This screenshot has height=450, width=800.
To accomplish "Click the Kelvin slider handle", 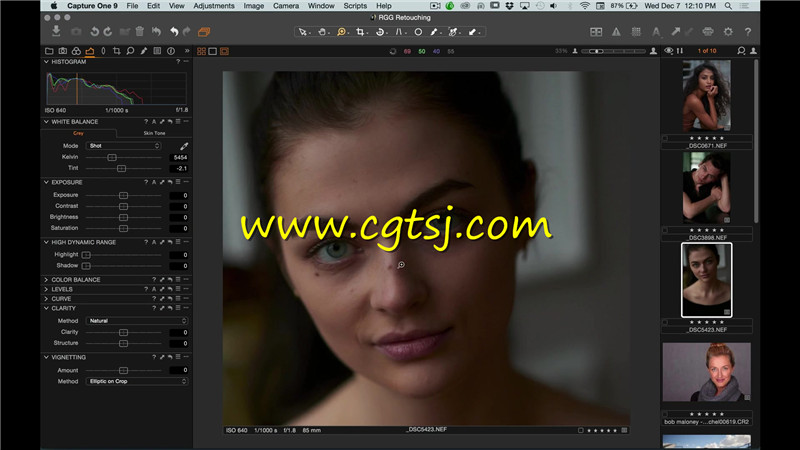I will 112,157.
